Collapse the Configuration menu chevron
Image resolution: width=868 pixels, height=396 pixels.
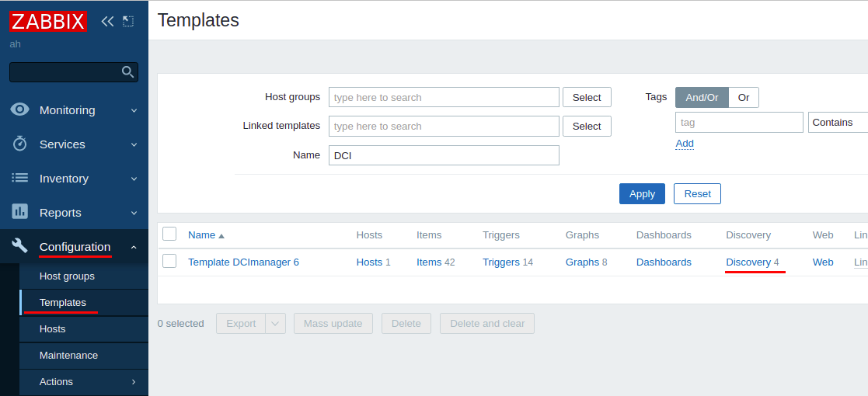[x=134, y=247]
